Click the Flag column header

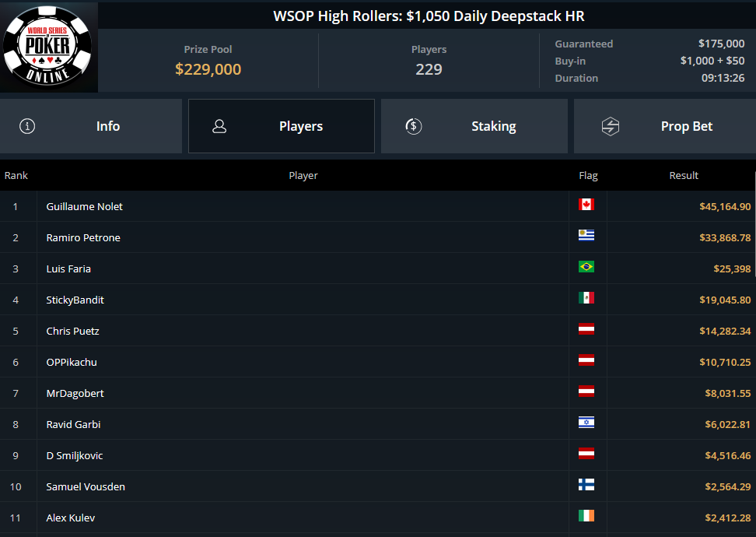coord(588,176)
